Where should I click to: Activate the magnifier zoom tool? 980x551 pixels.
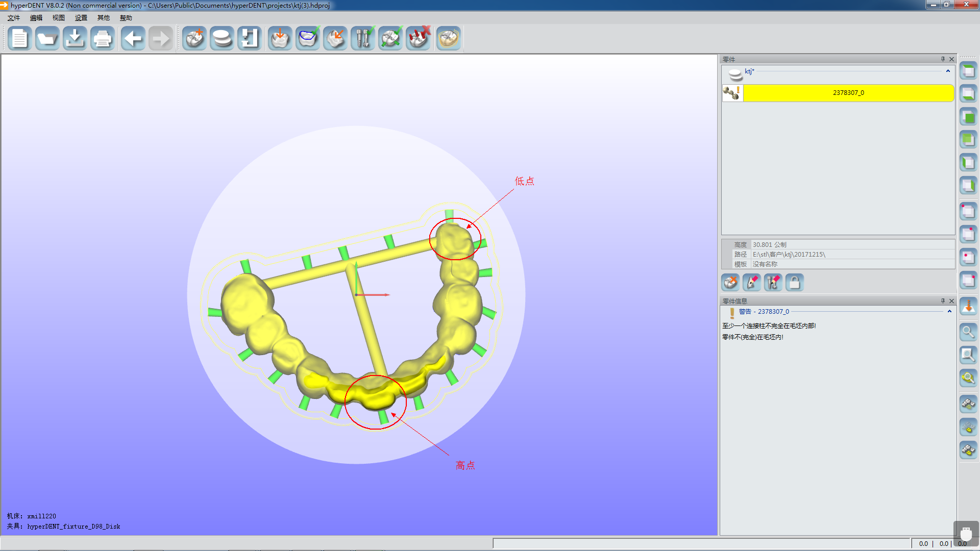(x=968, y=332)
